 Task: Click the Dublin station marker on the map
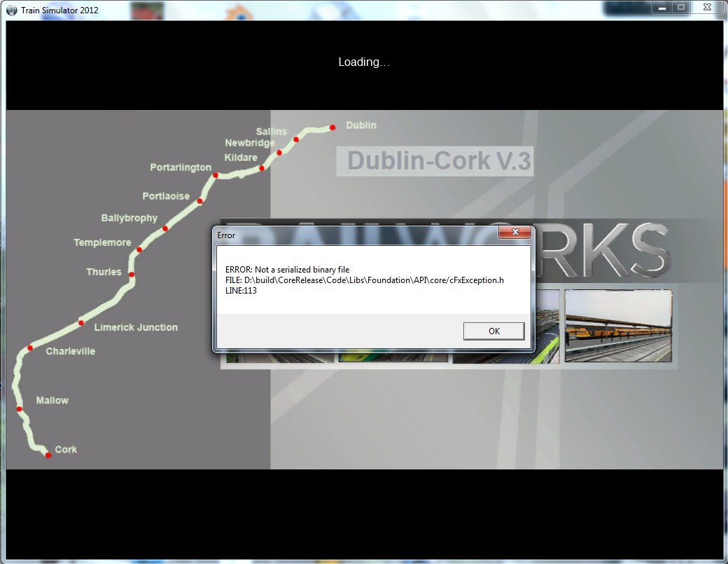[x=332, y=128]
